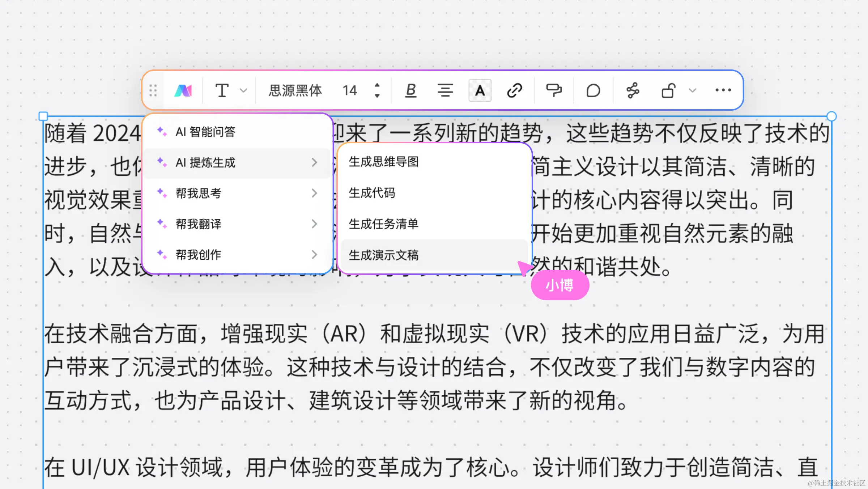Insert a hyperlink with link icon
Viewport: 868px width, 489px height.
click(x=514, y=90)
